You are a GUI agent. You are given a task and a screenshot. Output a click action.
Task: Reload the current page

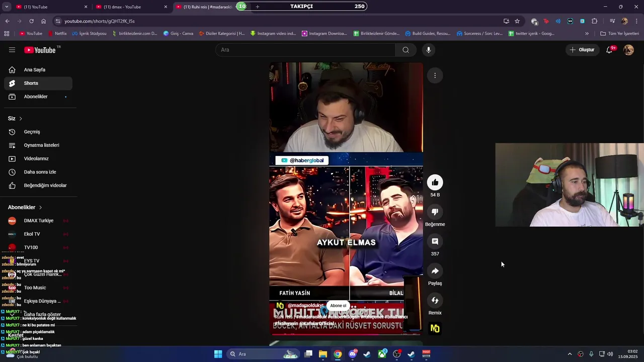coord(31,21)
